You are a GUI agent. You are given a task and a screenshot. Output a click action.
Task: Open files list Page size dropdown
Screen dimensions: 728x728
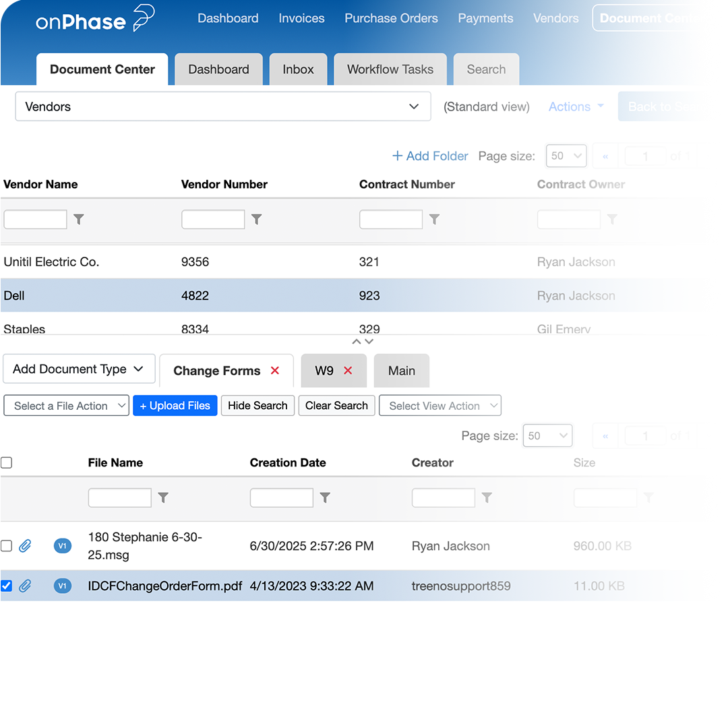(547, 435)
